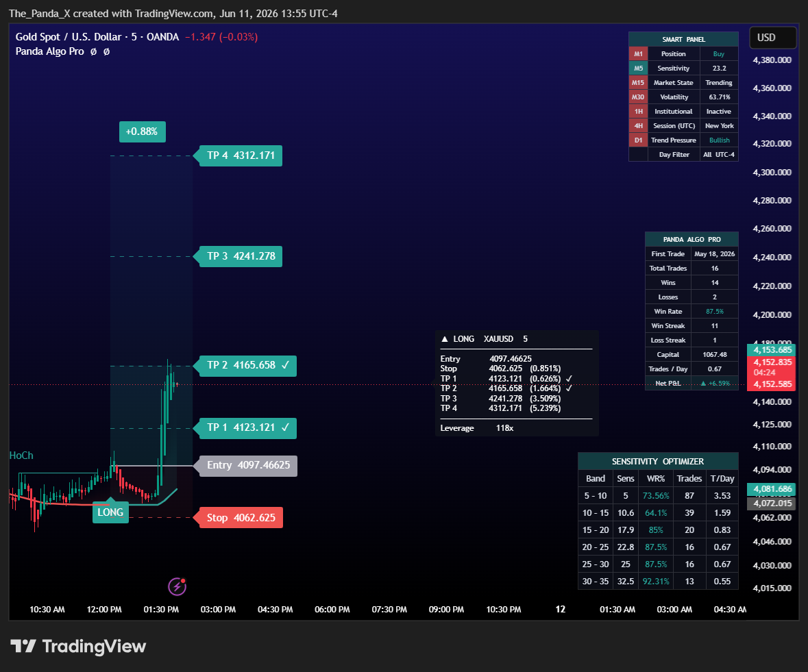Click the Win Streak value 11
The image size is (808, 672).
point(714,326)
